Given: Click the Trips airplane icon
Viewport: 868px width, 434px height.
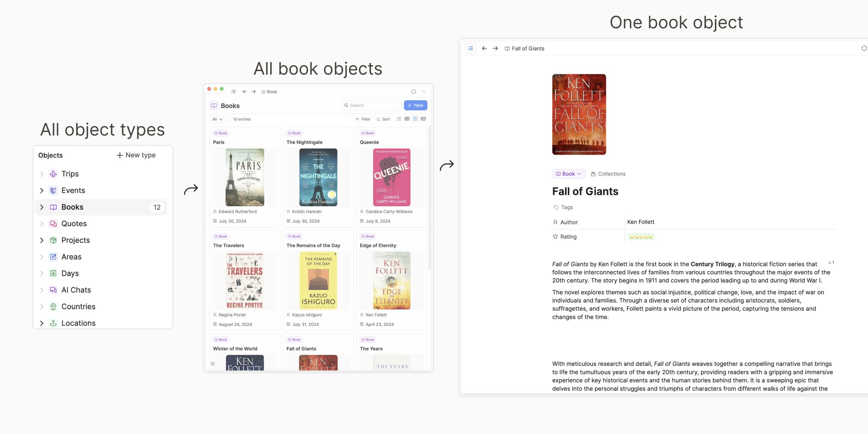Looking at the screenshot, I should click(53, 174).
